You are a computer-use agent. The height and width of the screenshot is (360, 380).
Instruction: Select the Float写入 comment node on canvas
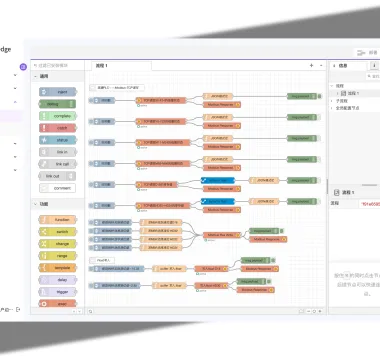click(102, 260)
